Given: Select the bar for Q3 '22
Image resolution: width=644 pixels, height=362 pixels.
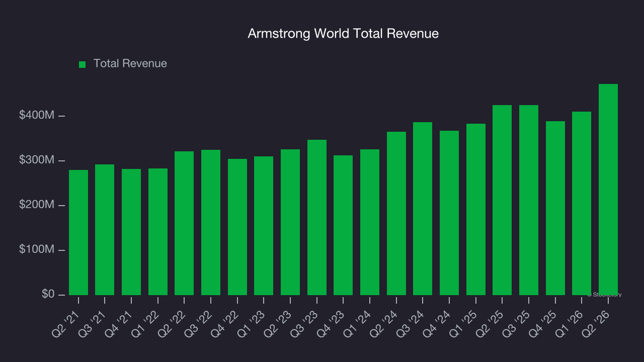Looking at the screenshot, I should [211, 222].
